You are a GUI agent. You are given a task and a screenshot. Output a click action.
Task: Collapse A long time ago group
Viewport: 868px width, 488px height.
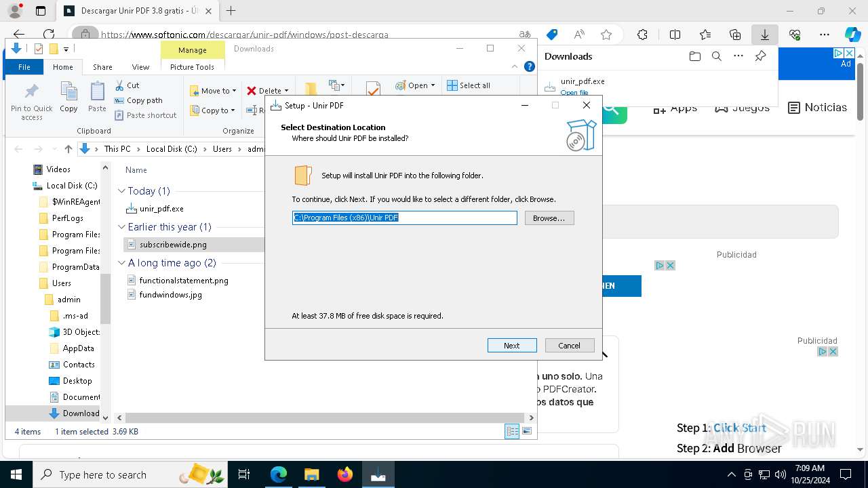[122, 263]
